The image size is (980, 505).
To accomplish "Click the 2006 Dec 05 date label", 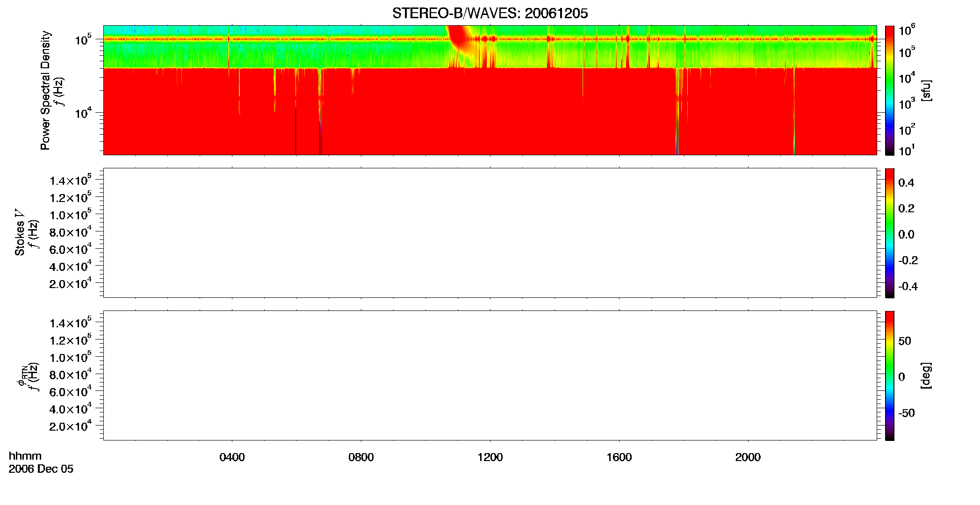I will tap(41, 469).
